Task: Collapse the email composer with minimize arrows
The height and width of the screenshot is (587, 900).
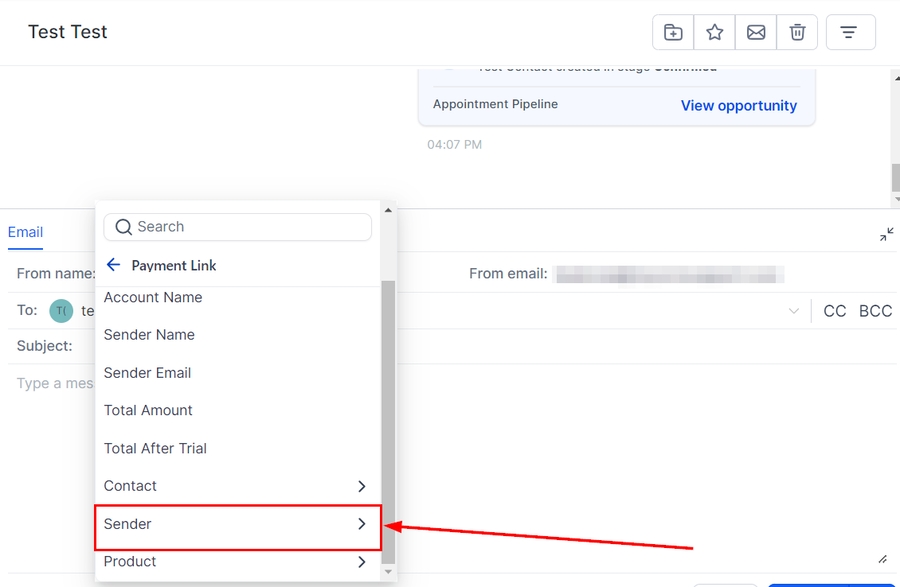Action: [887, 234]
